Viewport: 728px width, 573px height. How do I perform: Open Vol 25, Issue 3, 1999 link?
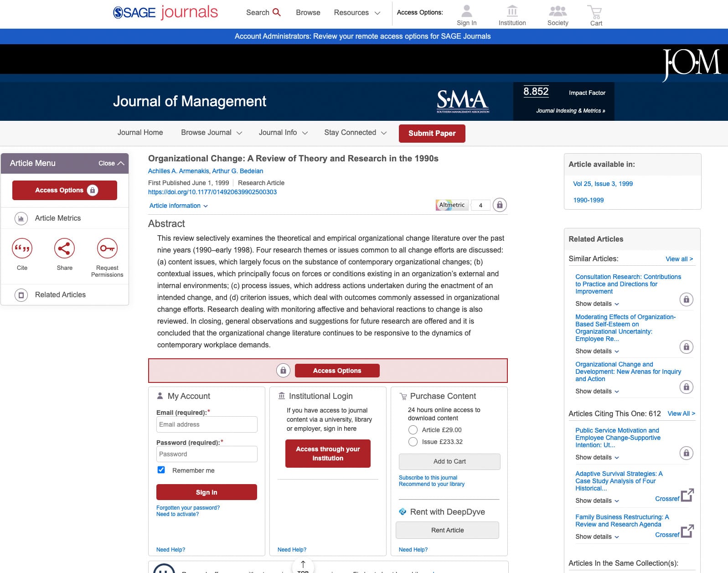[603, 184]
